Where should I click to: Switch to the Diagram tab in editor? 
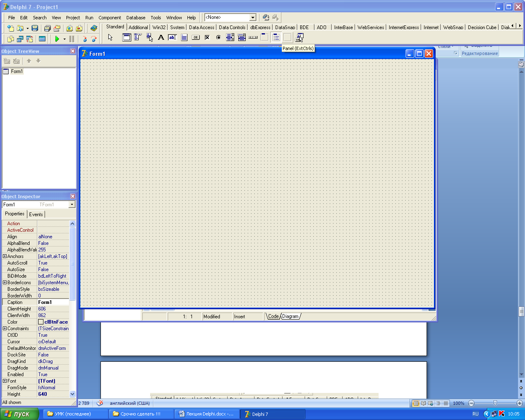coord(290,316)
